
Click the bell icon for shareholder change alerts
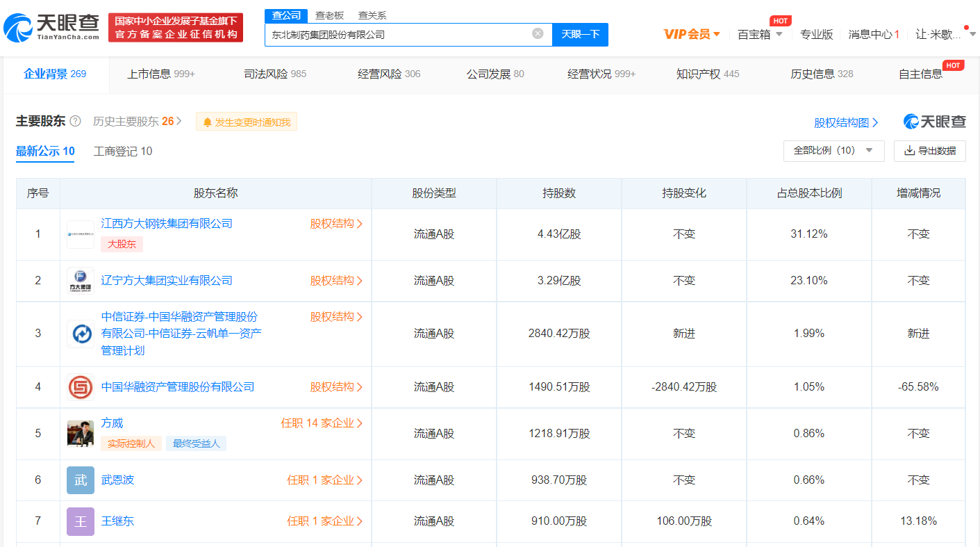click(x=208, y=121)
